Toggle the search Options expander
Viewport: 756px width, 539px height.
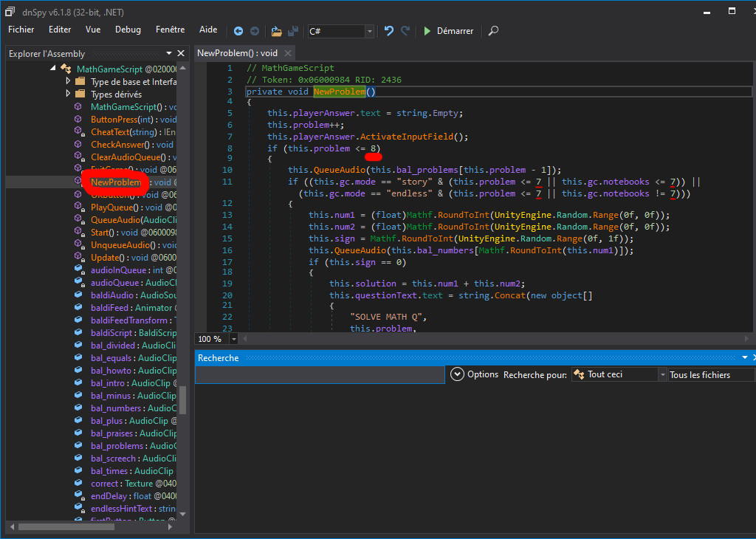[456, 374]
